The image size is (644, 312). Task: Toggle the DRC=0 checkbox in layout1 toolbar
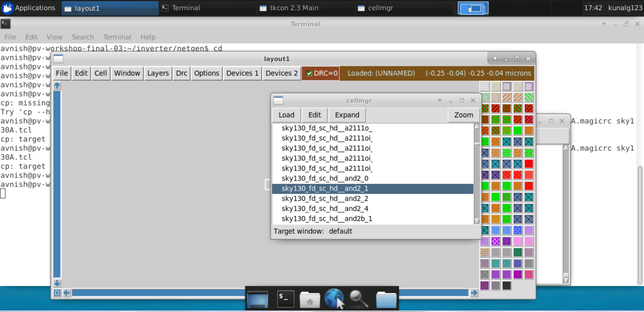click(x=309, y=73)
